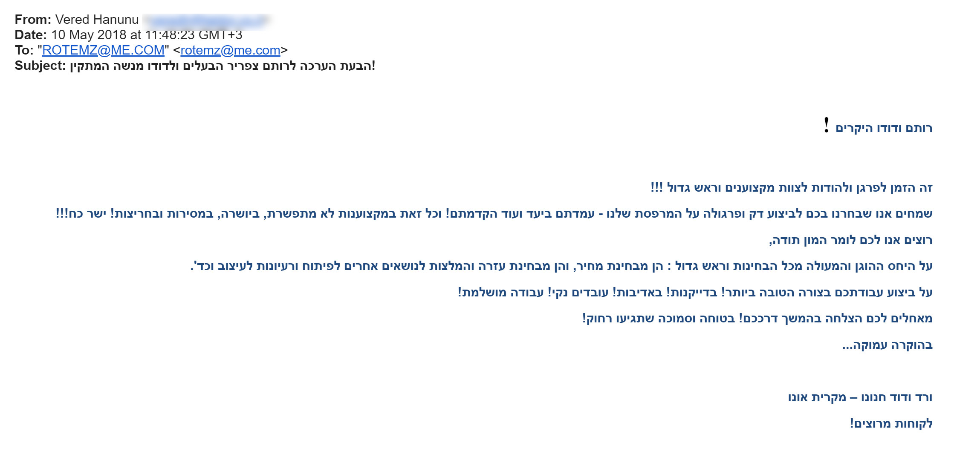Screen dimensions: 980x454
Task: Click the line starting על היחס ההוגן
Action: click(x=561, y=266)
